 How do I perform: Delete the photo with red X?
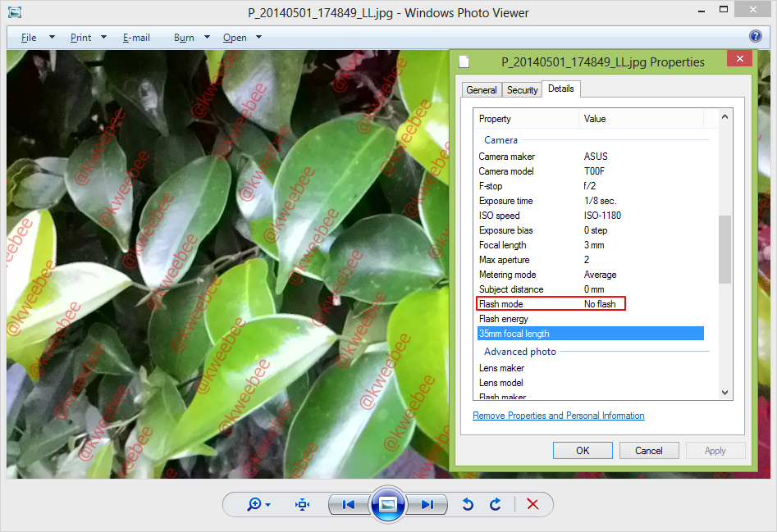click(532, 504)
